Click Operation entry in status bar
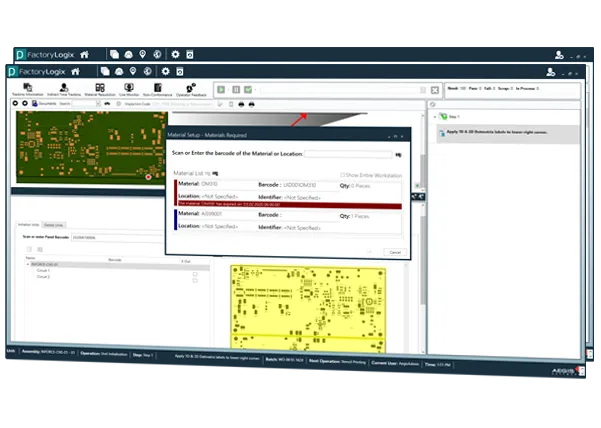The width and height of the screenshot is (601, 428). click(104, 353)
